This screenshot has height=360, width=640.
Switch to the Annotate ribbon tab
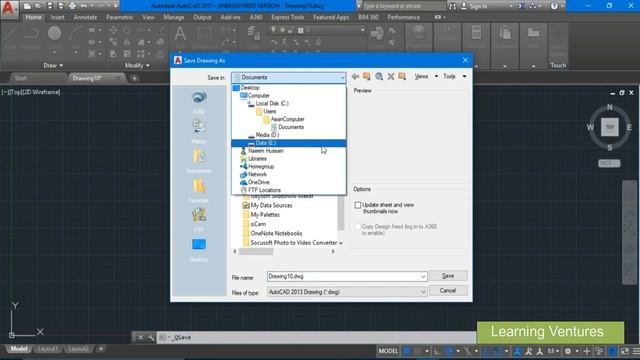click(x=85, y=17)
